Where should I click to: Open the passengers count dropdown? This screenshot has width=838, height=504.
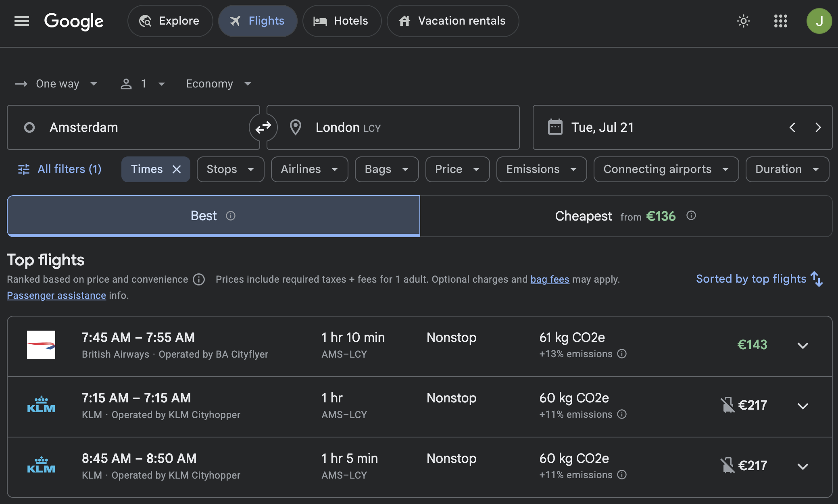tap(143, 84)
